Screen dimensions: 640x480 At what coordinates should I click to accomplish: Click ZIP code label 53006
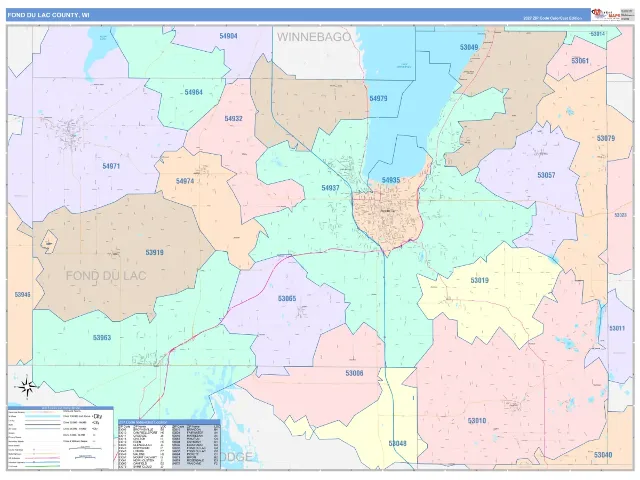354,373
